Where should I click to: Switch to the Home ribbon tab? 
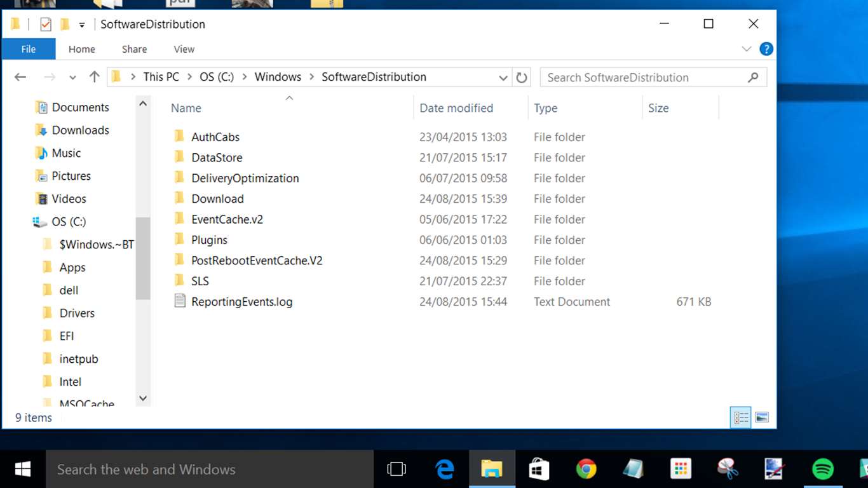point(82,49)
